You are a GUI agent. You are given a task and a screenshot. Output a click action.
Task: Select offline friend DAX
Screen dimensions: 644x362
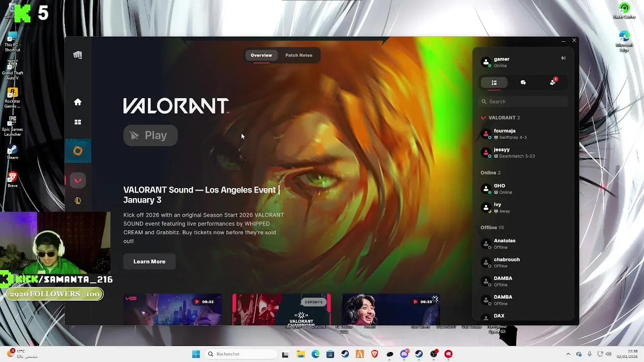(x=523, y=316)
